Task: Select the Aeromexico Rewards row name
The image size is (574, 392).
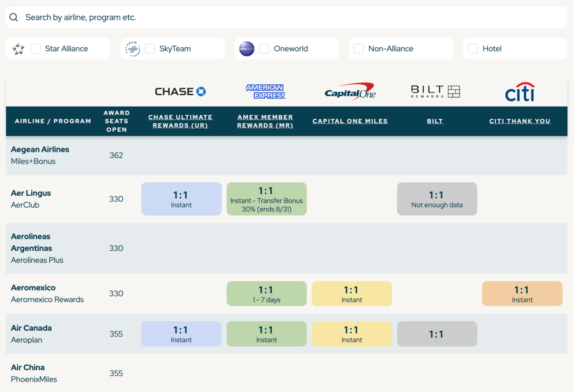Action: 47,294
